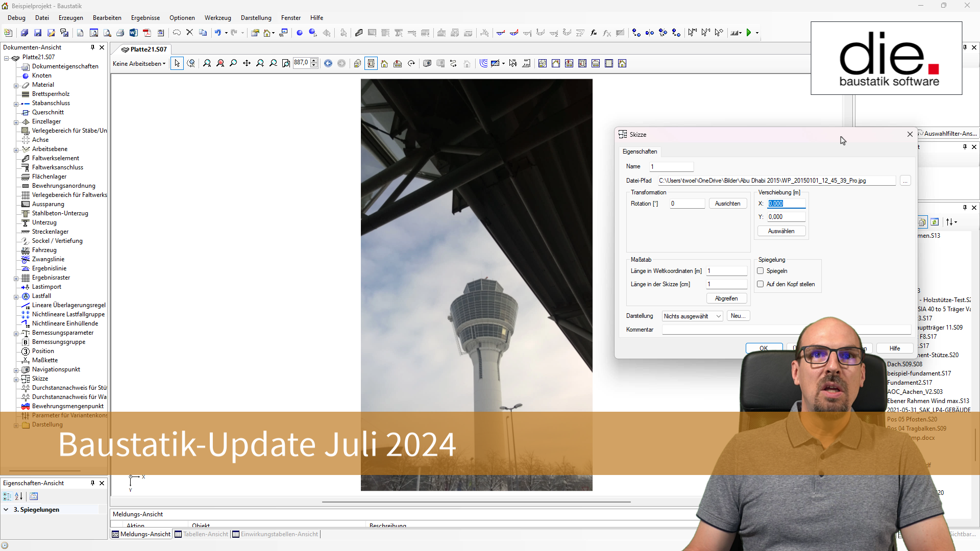Select the pointer tool in the view toolbar
The image size is (980, 551).
point(177,63)
